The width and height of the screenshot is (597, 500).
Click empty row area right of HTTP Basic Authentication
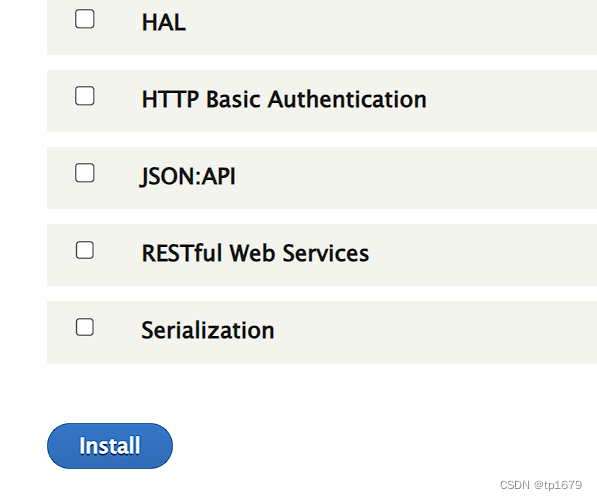[x=512, y=101]
